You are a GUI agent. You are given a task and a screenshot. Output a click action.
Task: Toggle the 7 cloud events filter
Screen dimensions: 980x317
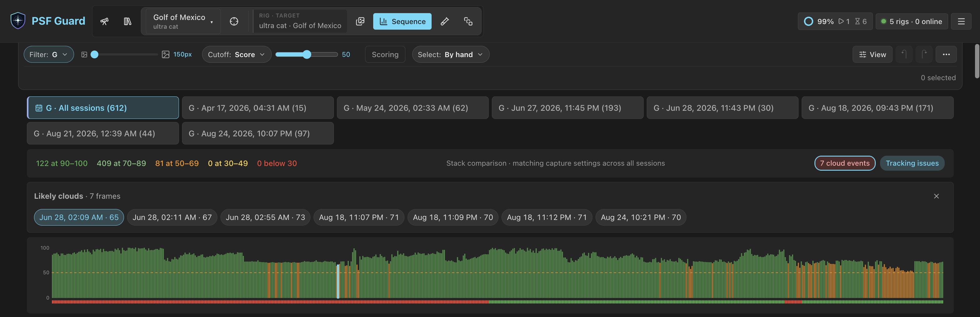tap(844, 163)
